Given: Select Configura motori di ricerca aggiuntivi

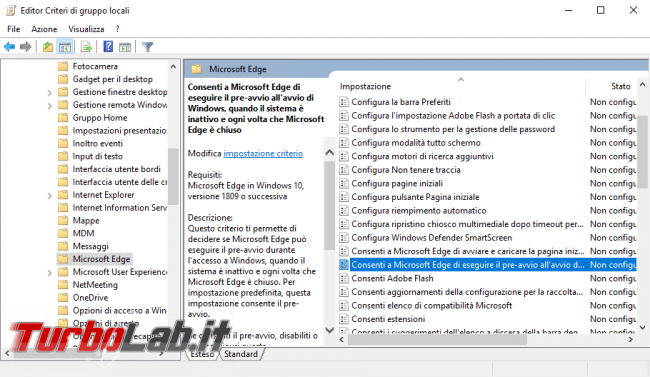Looking at the screenshot, I should click(422, 156).
